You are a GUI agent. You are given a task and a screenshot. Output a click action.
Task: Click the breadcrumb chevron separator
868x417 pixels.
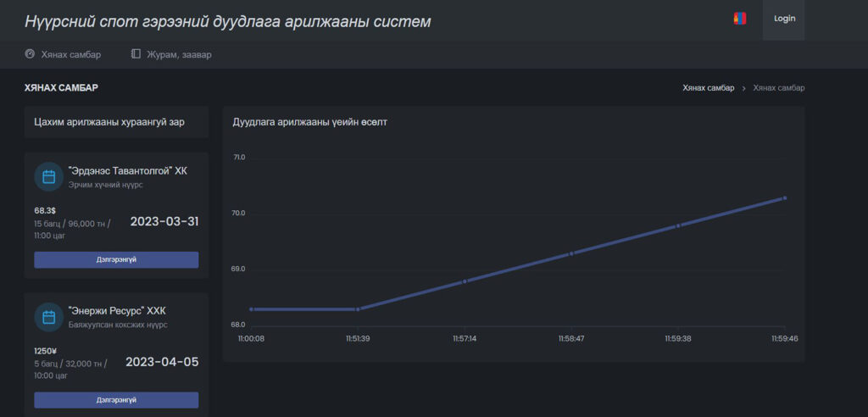[x=743, y=88]
